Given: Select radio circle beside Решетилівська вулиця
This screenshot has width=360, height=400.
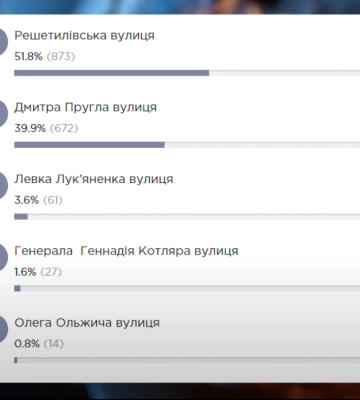Looking at the screenshot, I should (3, 42).
